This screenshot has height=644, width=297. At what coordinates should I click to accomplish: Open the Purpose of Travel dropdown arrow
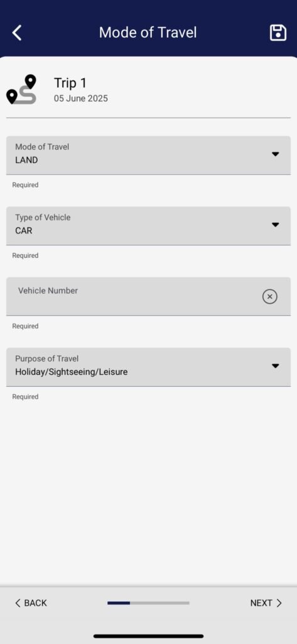click(x=275, y=366)
